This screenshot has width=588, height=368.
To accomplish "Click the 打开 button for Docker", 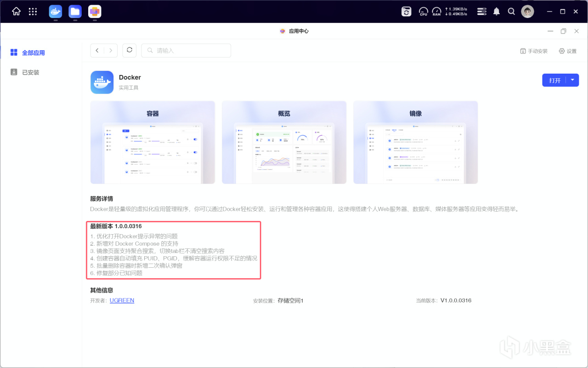I will (554, 80).
